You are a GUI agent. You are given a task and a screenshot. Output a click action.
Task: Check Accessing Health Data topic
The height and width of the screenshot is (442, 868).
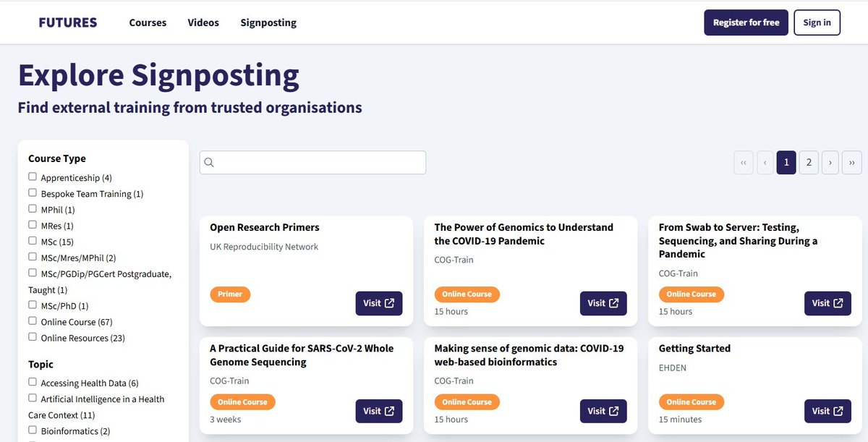[x=33, y=382]
